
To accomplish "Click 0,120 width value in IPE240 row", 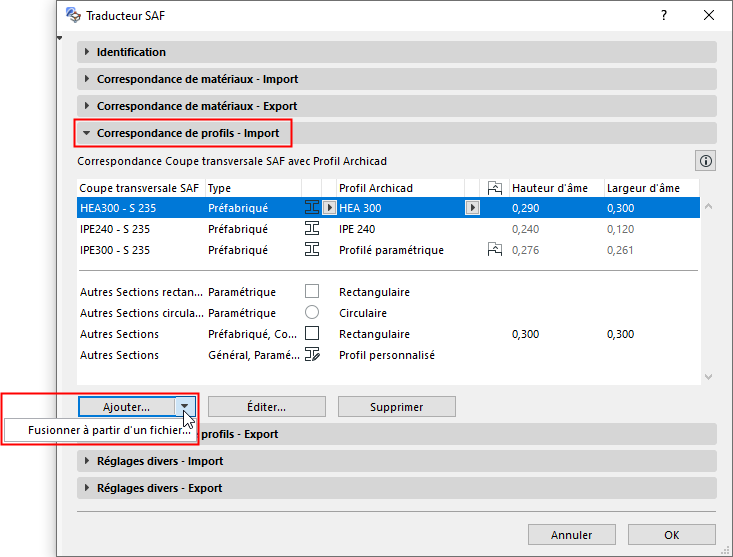I will [620, 229].
